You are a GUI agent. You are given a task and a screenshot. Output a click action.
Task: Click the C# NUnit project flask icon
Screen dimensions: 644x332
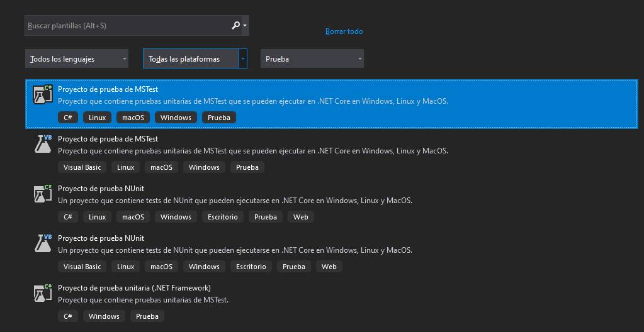point(43,194)
